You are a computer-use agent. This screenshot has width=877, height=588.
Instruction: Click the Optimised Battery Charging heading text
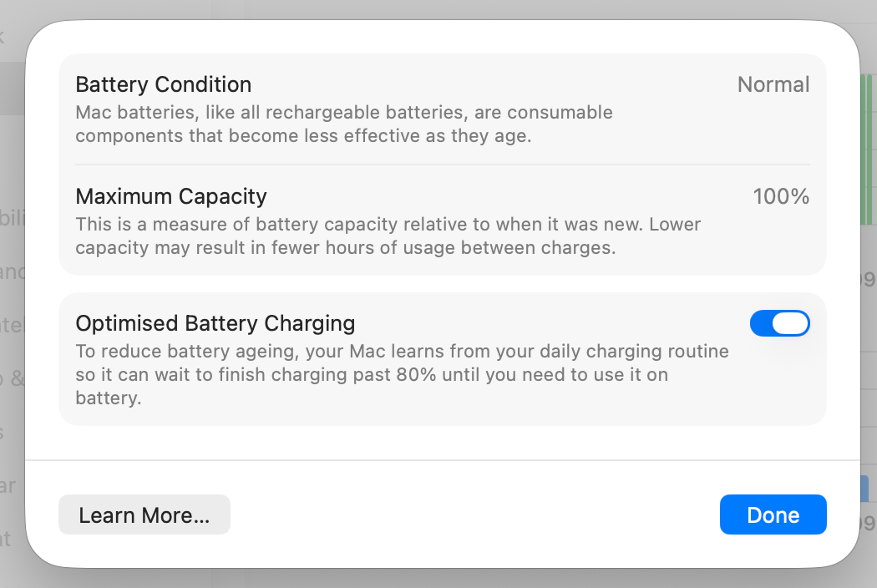pos(215,323)
